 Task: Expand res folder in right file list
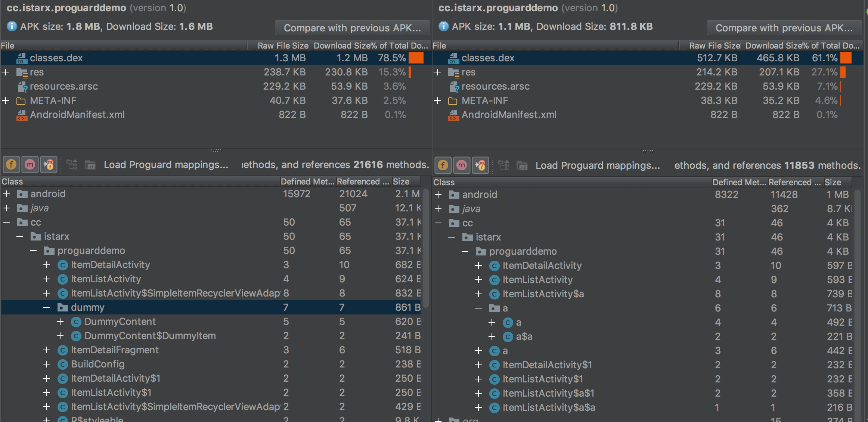437,72
